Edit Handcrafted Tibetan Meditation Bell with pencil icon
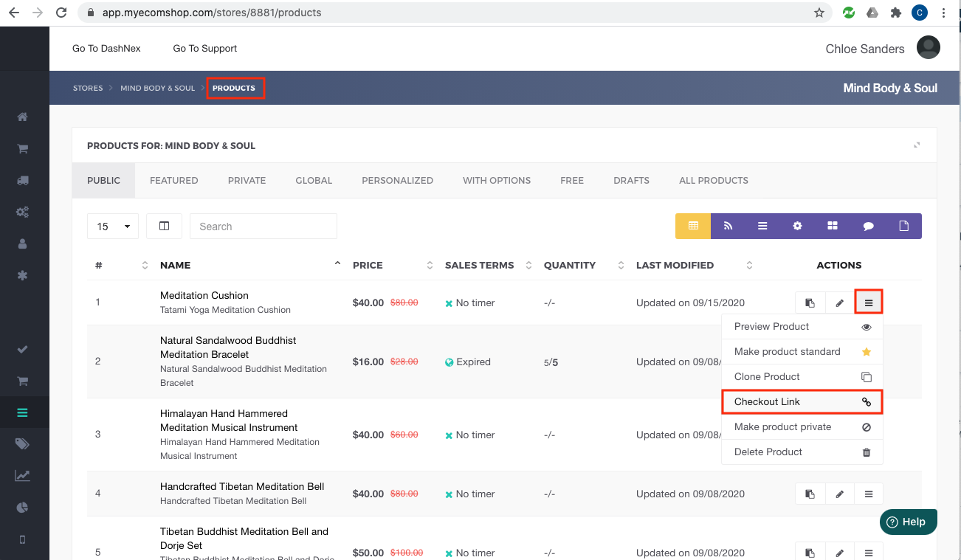The width and height of the screenshot is (961, 560). coord(839,494)
